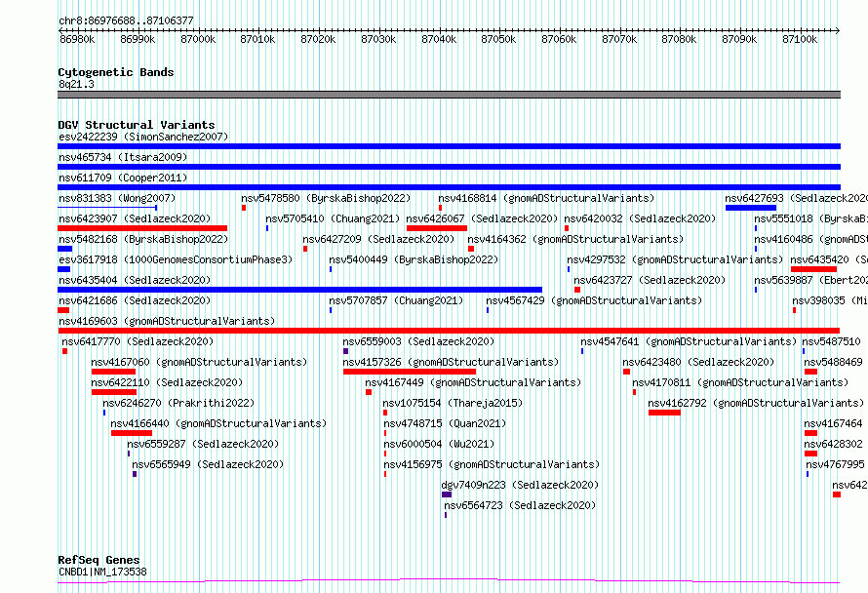Click the 87040k ruler tick label
Image resolution: width=868 pixels, height=593 pixels.
point(439,39)
